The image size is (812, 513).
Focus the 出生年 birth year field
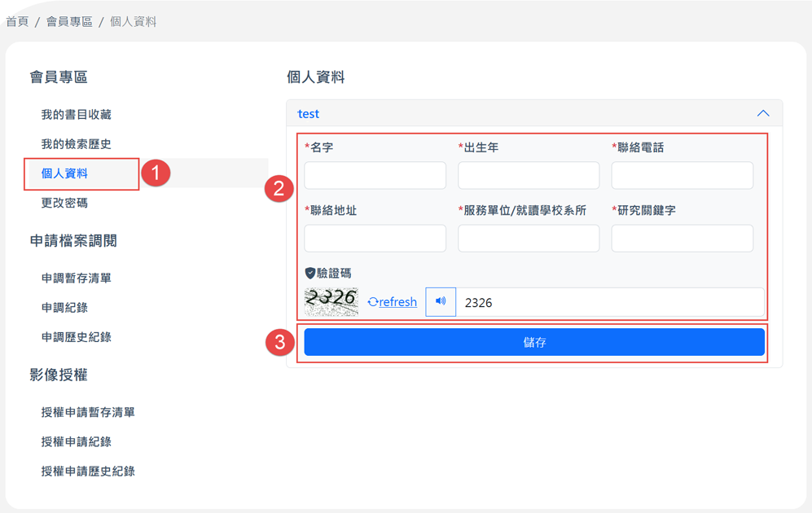pyautogui.click(x=529, y=175)
